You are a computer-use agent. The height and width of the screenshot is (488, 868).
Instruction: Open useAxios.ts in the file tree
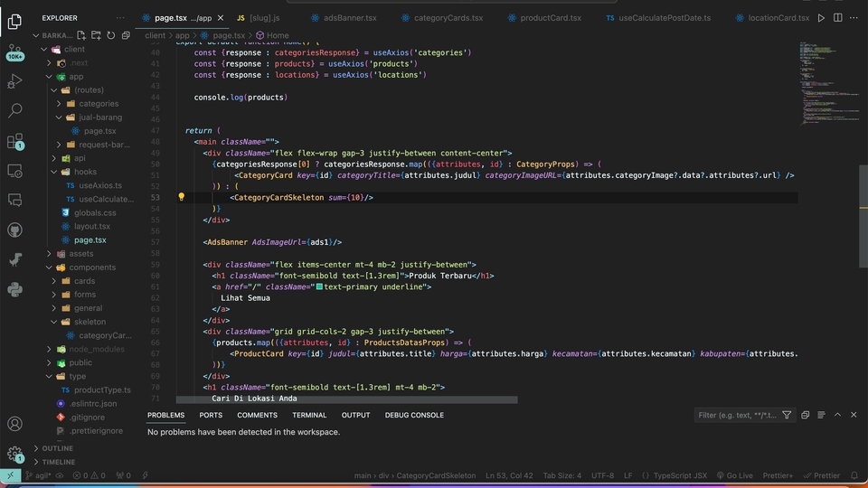tap(100, 185)
